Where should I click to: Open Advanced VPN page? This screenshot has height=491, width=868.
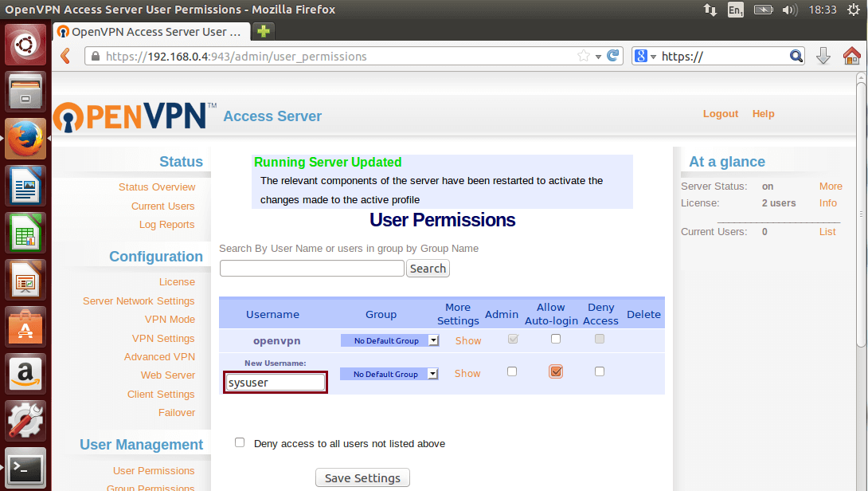click(159, 357)
